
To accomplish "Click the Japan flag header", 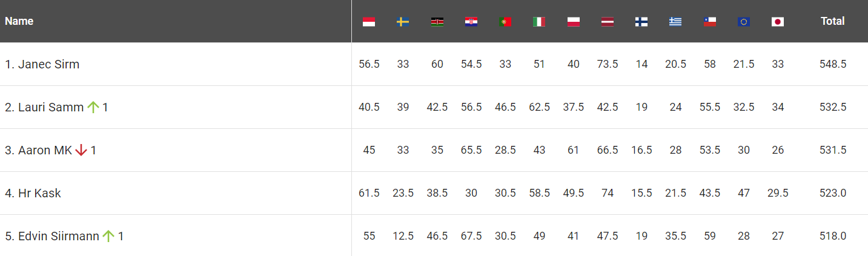I will coord(778,22).
